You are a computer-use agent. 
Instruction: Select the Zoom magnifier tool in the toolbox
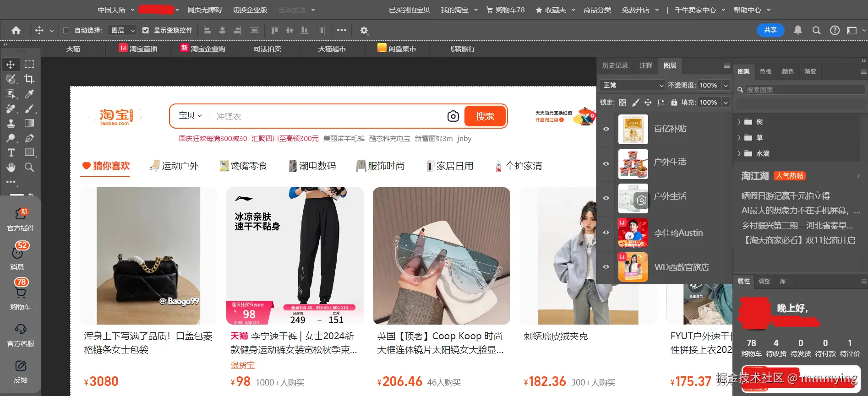(x=29, y=167)
